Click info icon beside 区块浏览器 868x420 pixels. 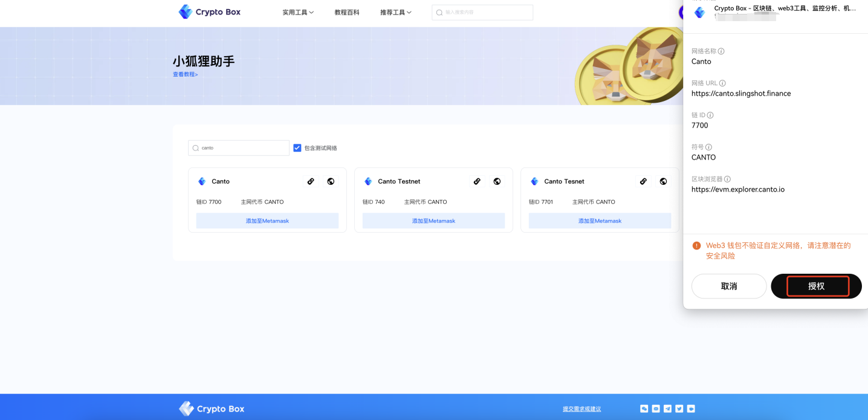[727, 179]
